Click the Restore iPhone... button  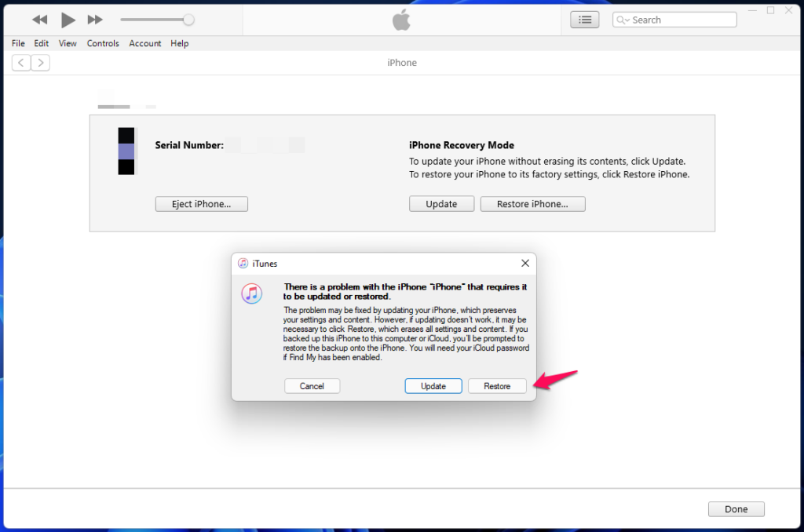coord(532,204)
